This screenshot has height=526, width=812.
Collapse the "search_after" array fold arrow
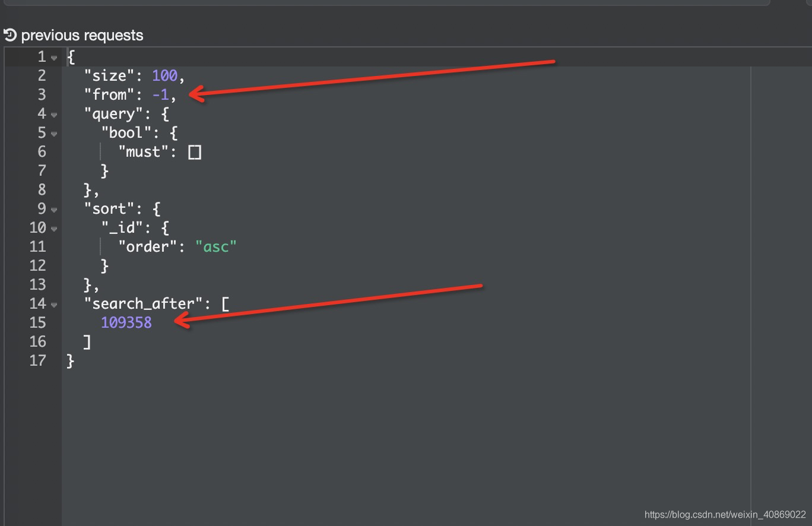point(54,305)
